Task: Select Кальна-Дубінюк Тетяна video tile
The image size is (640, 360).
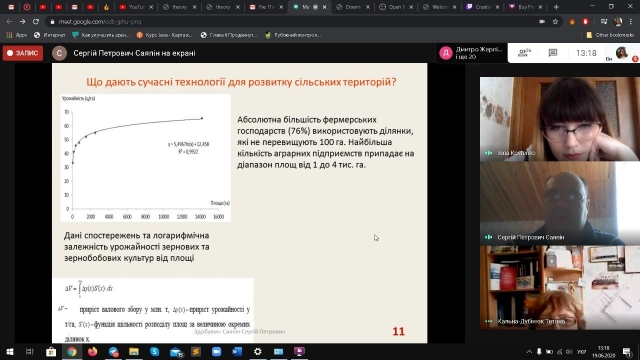Action: 560,288
